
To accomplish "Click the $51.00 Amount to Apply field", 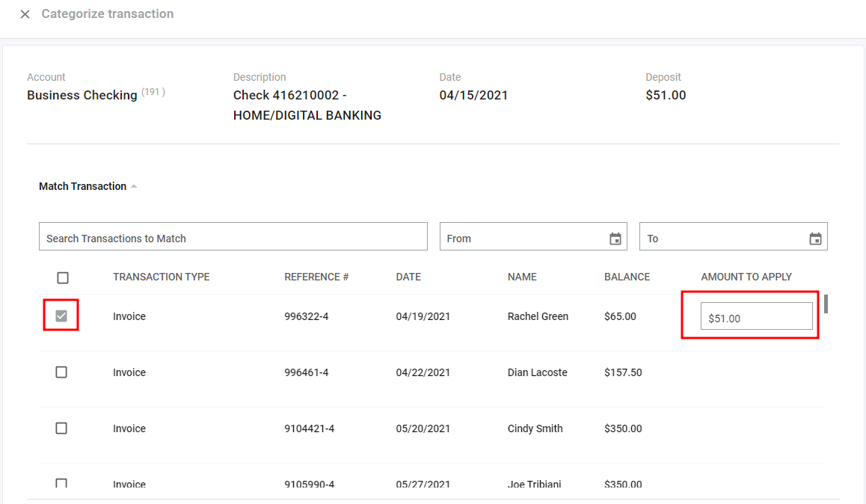I will [x=757, y=316].
